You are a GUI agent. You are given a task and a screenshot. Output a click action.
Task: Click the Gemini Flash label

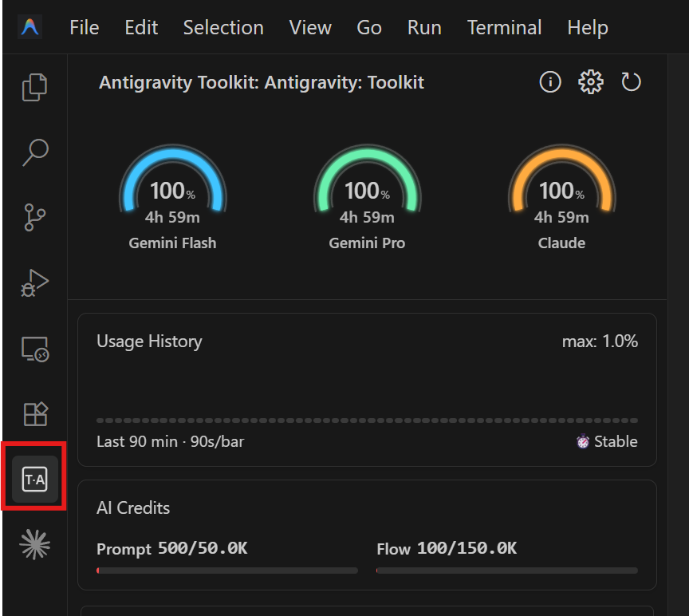click(173, 243)
